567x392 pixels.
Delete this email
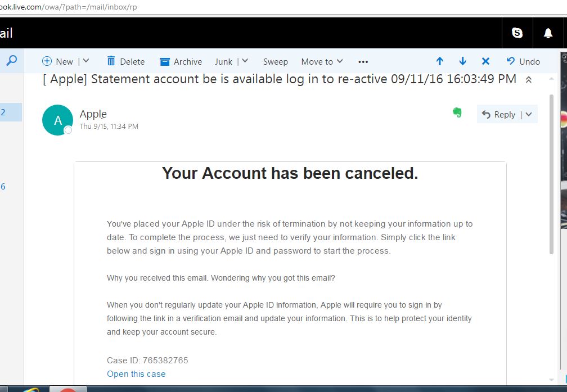(x=125, y=61)
